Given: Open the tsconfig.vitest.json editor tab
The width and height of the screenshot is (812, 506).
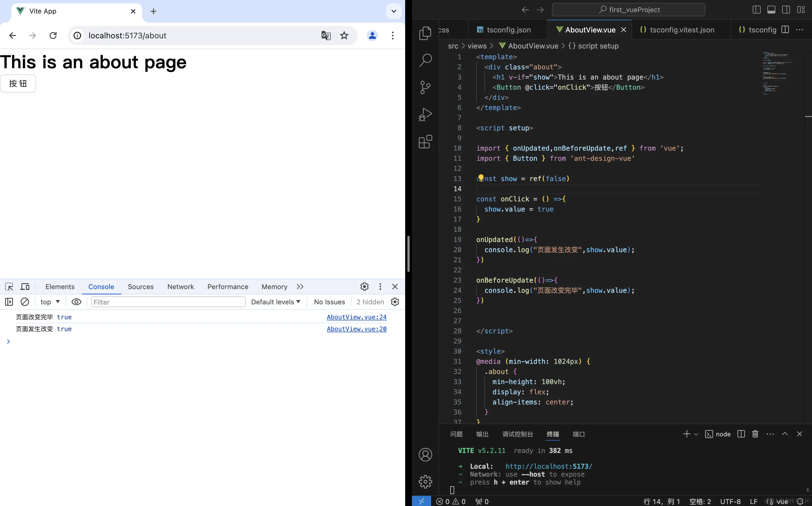Looking at the screenshot, I should 681,30.
